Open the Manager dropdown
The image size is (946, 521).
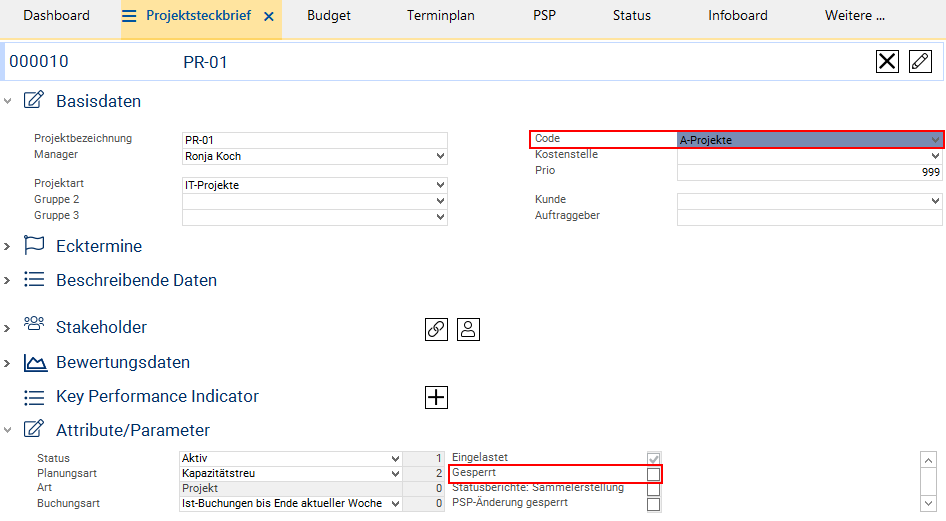[x=441, y=156]
